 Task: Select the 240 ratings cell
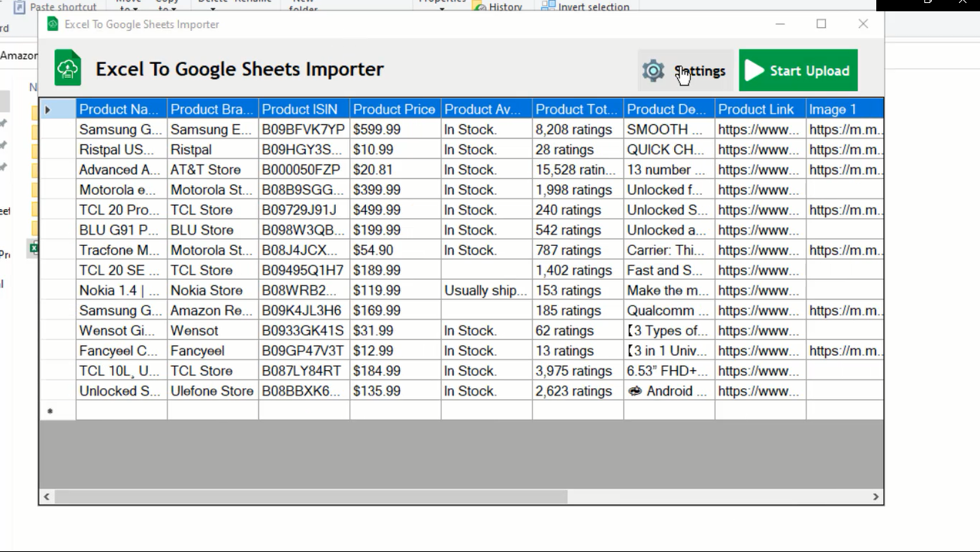coord(578,210)
